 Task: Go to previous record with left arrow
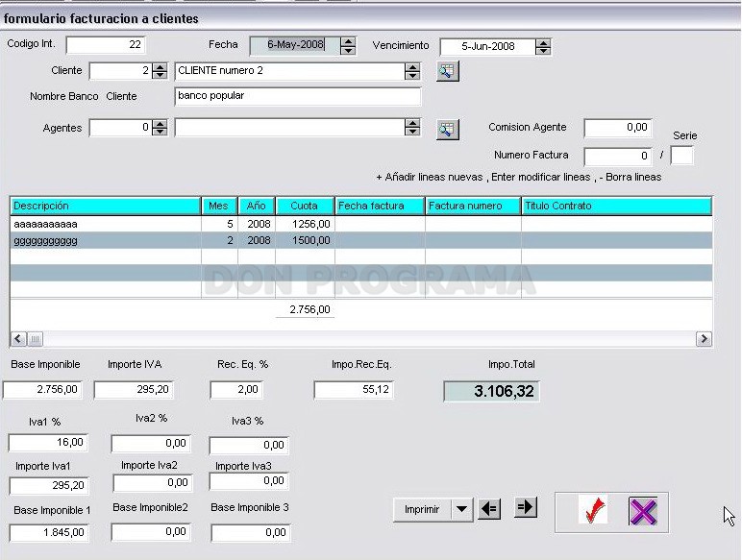(x=489, y=509)
